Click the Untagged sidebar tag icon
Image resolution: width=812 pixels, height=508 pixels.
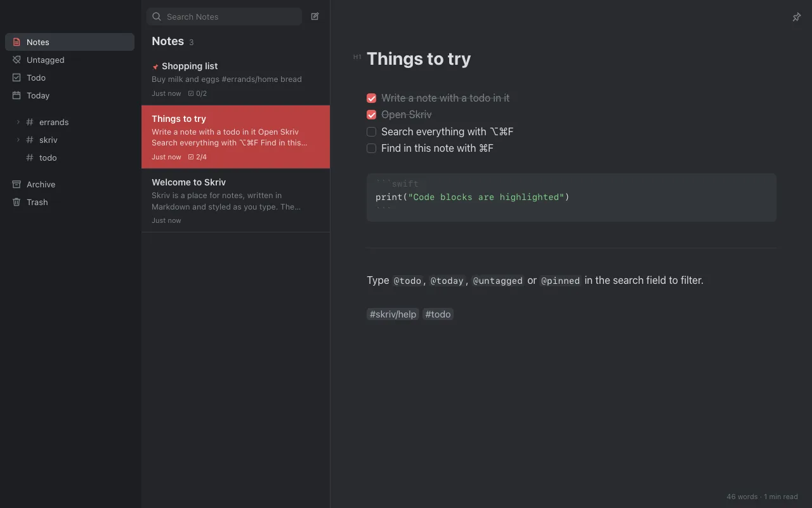(x=16, y=60)
